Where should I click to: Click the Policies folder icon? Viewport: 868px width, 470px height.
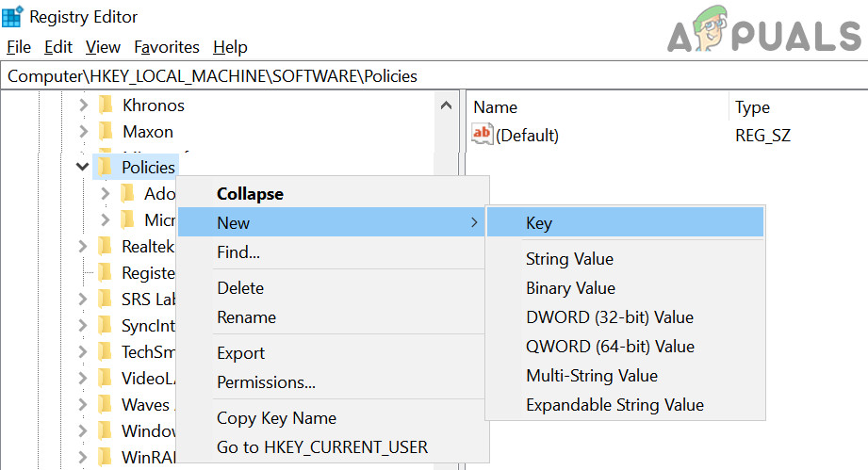click(105, 168)
